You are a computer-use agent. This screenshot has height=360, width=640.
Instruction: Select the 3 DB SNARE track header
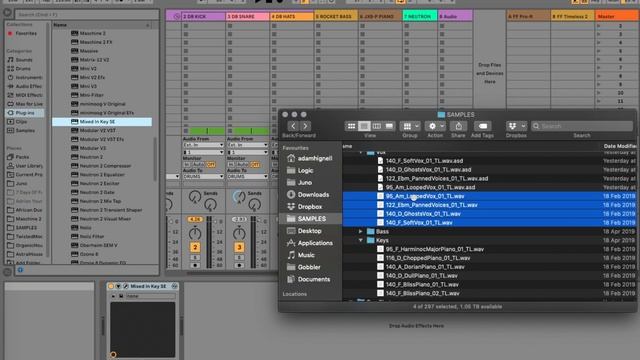(x=247, y=16)
